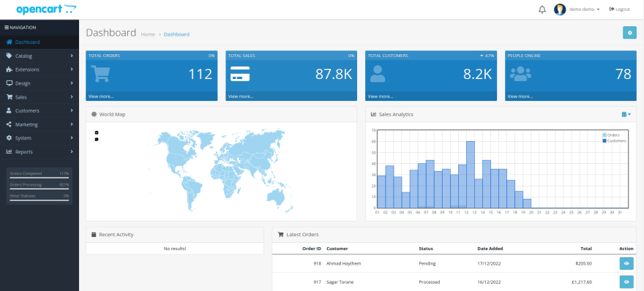The height and width of the screenshot is (291, 644).
Task: Click the Total Sales credit card icon
Action: (x=240, y=73)
